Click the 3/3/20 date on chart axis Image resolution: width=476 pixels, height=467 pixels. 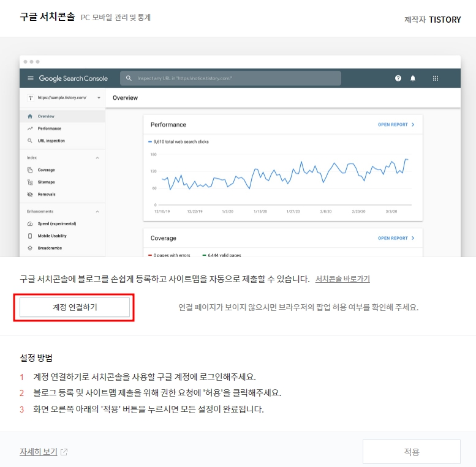click(x=391, y=211)
